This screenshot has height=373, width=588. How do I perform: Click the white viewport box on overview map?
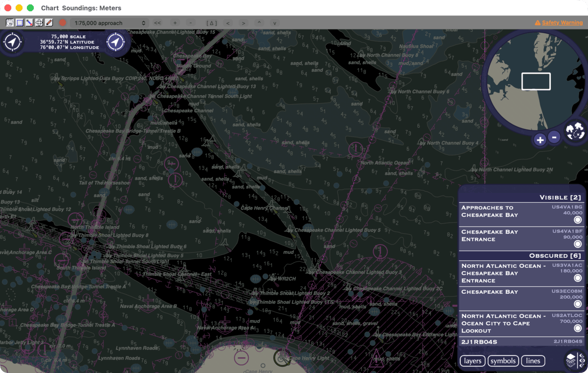pyautogui.click(x=536, y=81)
